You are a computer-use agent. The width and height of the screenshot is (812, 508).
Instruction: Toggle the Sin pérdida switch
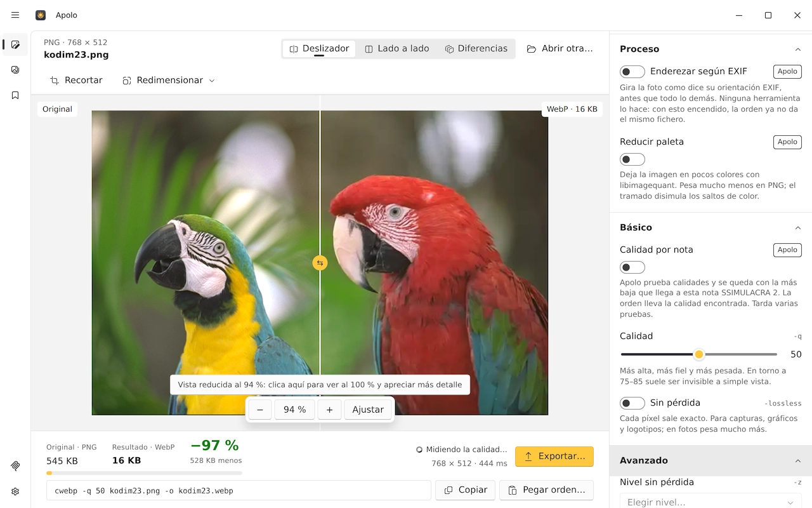[x=632, y=403]
